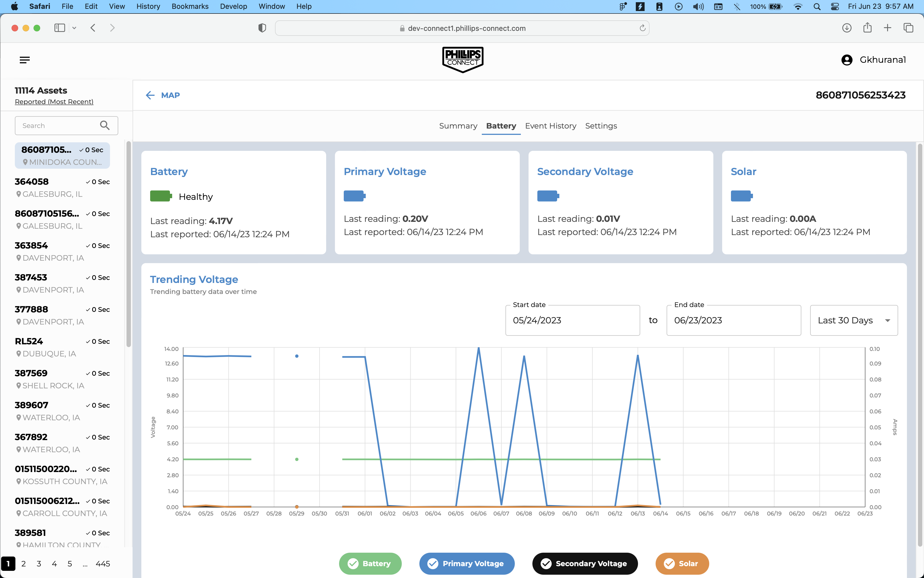Screen dimensions: 924x578
Task: Click the sidebar asset list scrollbar
Action: 129,245
